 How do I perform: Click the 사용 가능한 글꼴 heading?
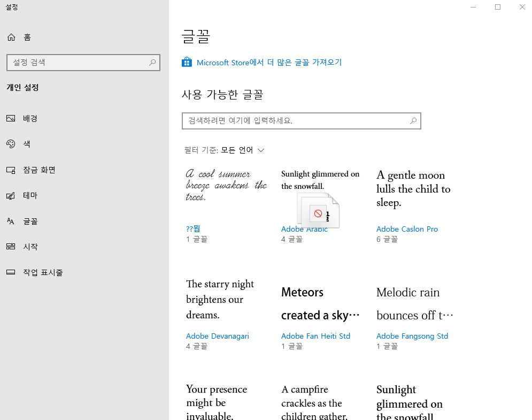[x=222, y=94]
